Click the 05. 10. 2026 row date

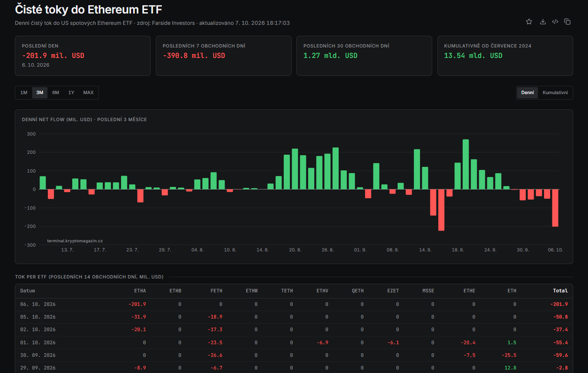click(x=38, y=317)
